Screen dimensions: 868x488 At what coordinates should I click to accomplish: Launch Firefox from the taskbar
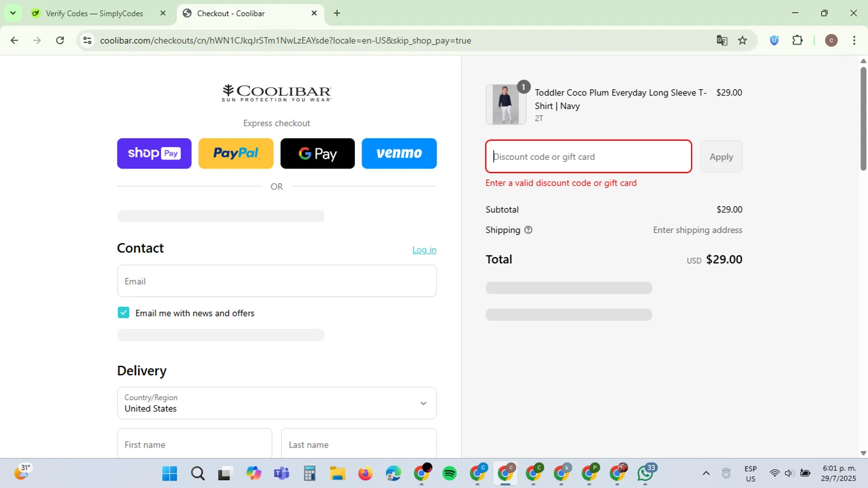coord(365,474)
